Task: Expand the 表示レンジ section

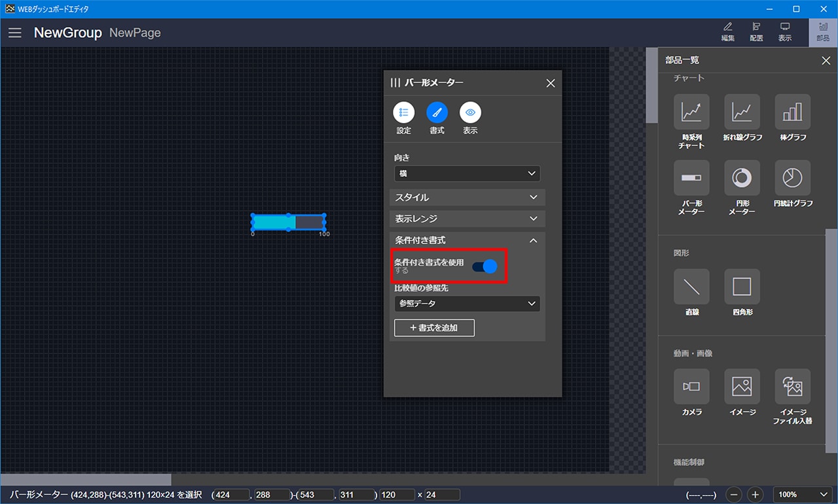Action: [x=467, y=219]
